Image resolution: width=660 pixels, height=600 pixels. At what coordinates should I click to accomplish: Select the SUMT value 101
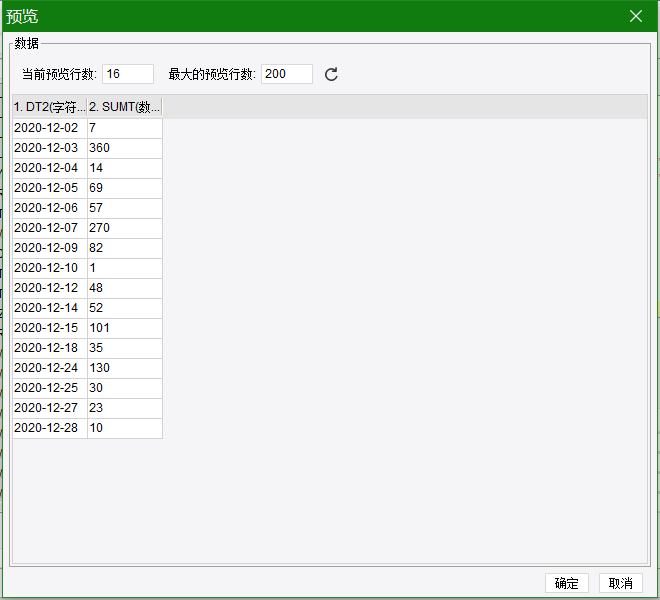click(125, 328)
